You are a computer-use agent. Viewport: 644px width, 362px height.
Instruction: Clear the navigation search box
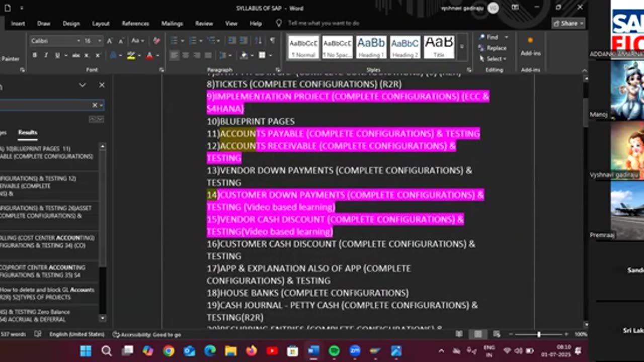click(x=94, y=105)
